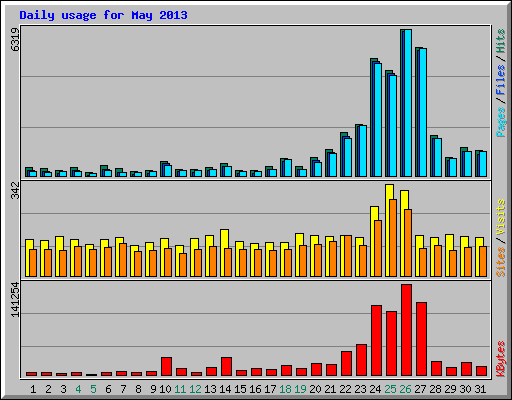
Task: Click the cyan hits bar for day 25
Action: (393, 126)
